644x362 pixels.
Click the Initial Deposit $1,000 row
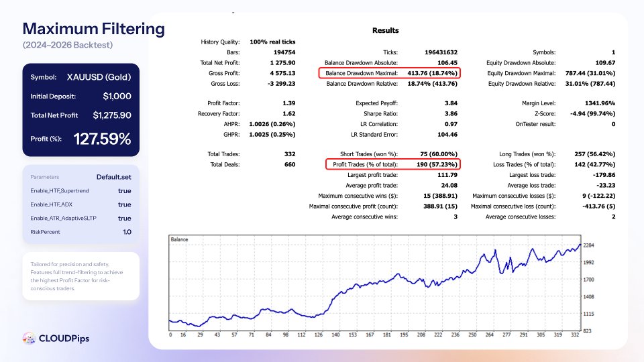point(81,97)
